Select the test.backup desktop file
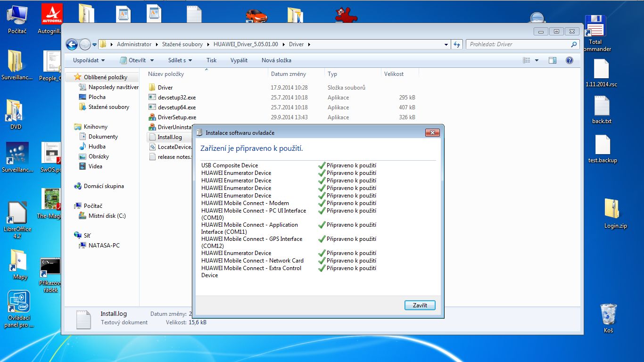 pos(603,149)
